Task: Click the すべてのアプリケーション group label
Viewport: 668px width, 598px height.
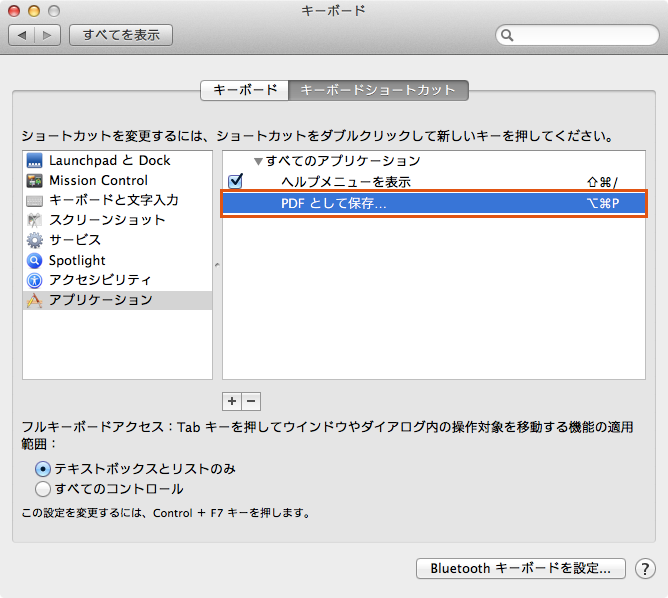Action: tap(343, 161)
